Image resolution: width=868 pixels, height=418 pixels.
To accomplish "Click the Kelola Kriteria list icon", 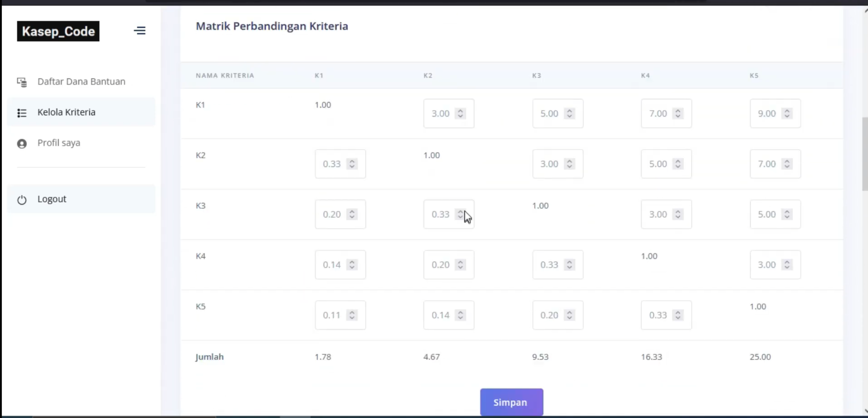I will click(x=22, y=113).
